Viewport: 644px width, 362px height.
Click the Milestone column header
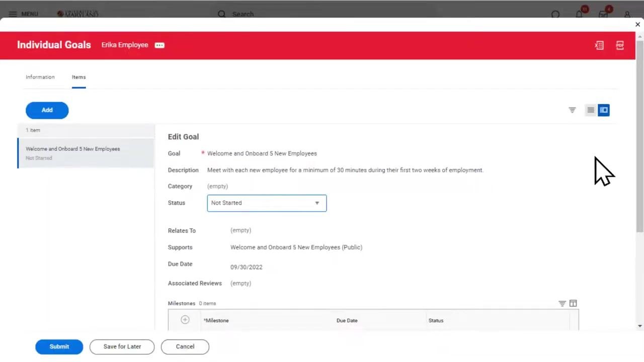(x=216, y=320)
